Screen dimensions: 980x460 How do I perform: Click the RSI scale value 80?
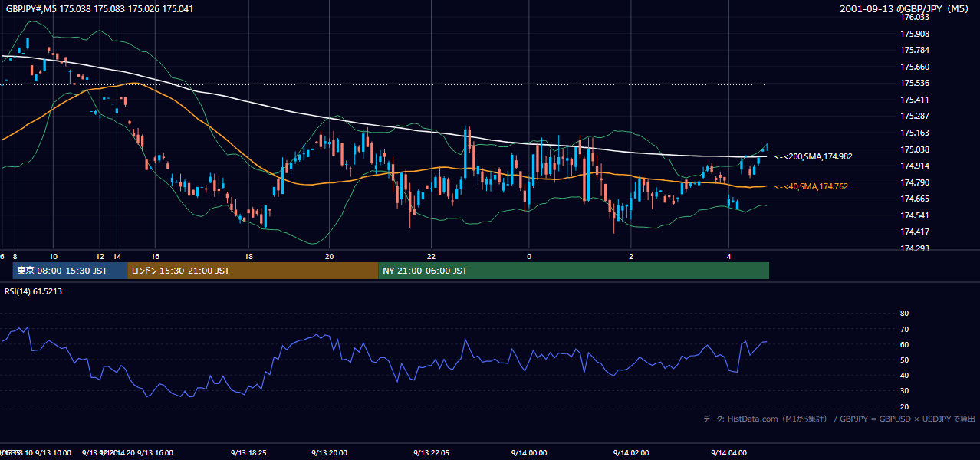[x=905, y=314]
